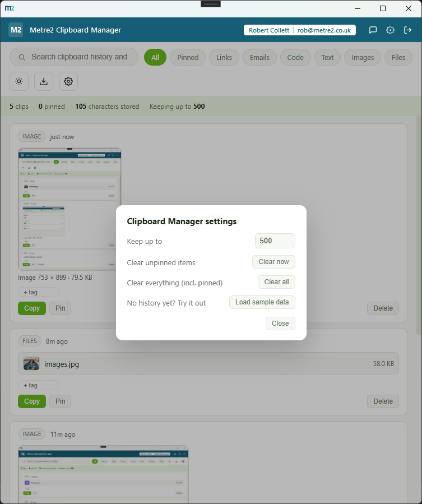Toggle light/dark theme sun icon
Screen dimensions: 422x504
tap(19, 81)
